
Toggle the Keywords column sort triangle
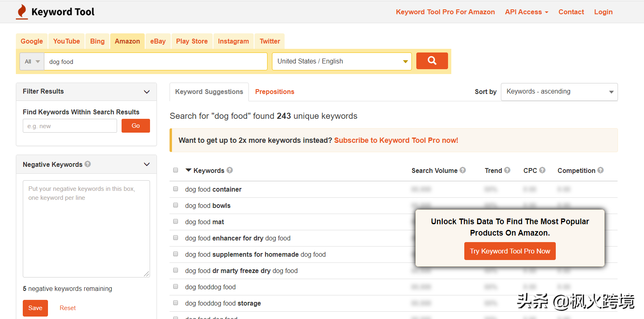click(188, 170)
